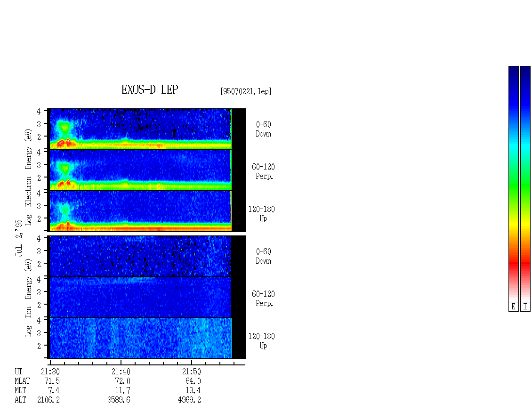Select the MLAT value 72.0
This screenshot has width=532, height=412.
click(x=122, y=381)
